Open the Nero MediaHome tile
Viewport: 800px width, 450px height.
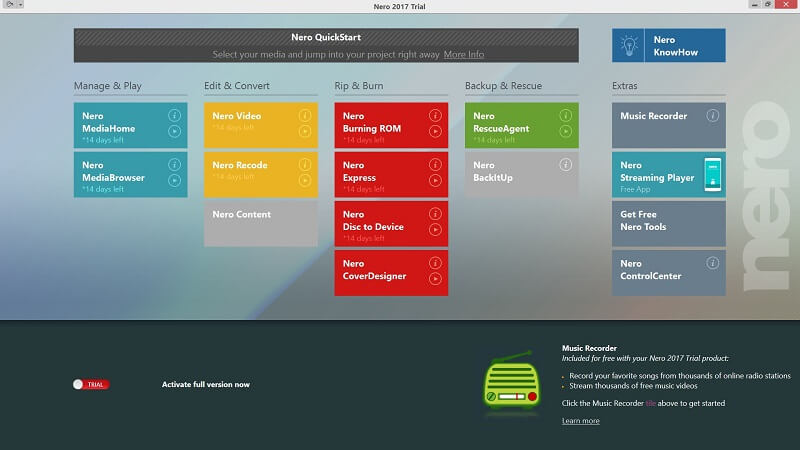(x=131, y=126)
